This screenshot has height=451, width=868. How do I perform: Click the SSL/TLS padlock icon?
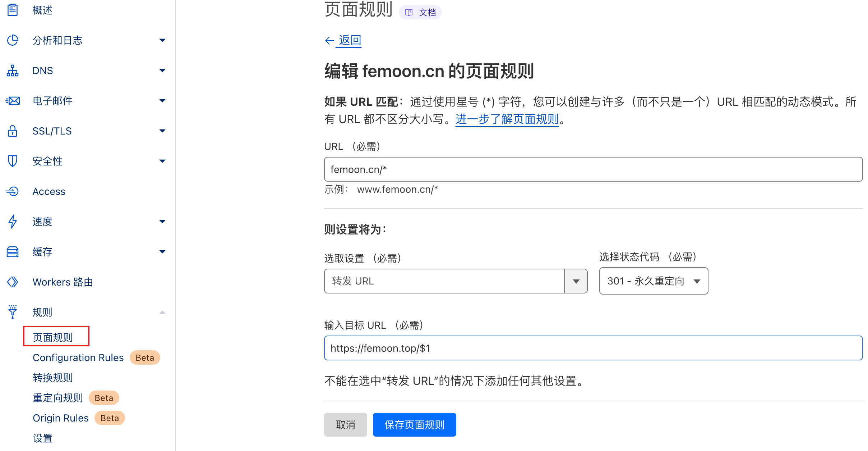[13, 131]
